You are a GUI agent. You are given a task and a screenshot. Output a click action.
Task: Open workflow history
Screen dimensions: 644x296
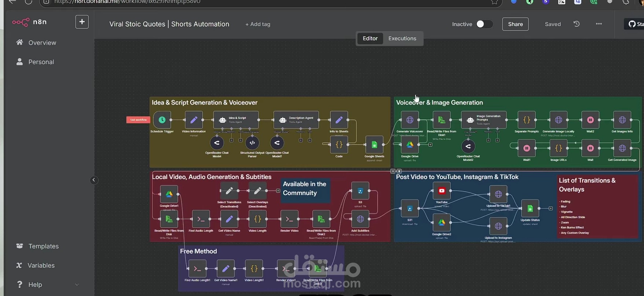click(577, 24)
